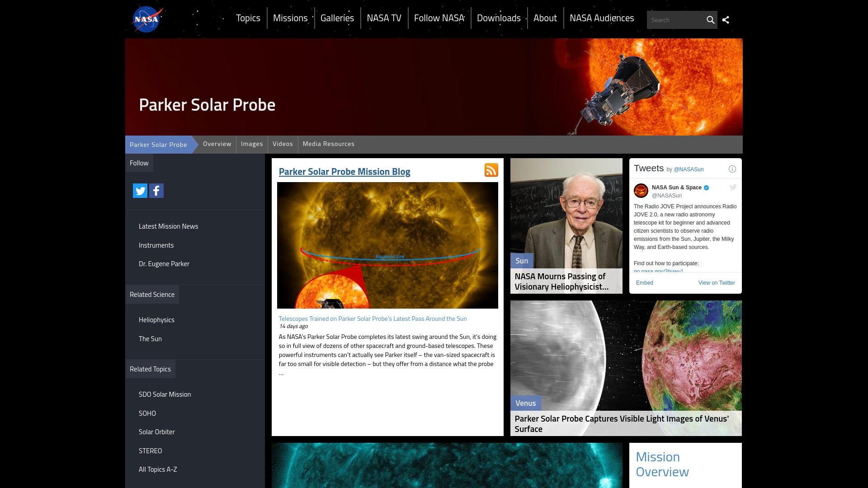Click the NASA logo
Image resolution: width=868 pixels, height=488 pixels.
[147, 19]
